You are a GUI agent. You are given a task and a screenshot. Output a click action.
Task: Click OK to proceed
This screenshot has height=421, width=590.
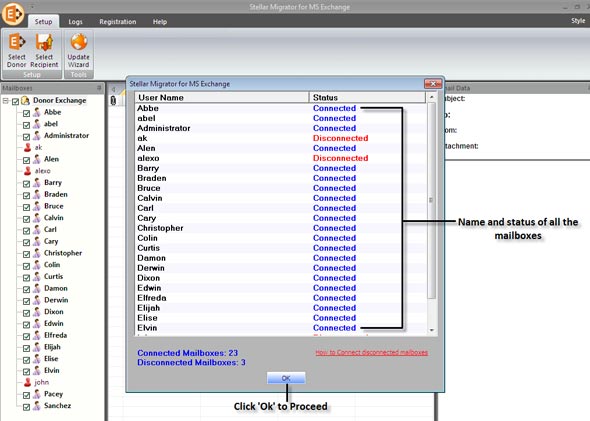pos(286,378)
